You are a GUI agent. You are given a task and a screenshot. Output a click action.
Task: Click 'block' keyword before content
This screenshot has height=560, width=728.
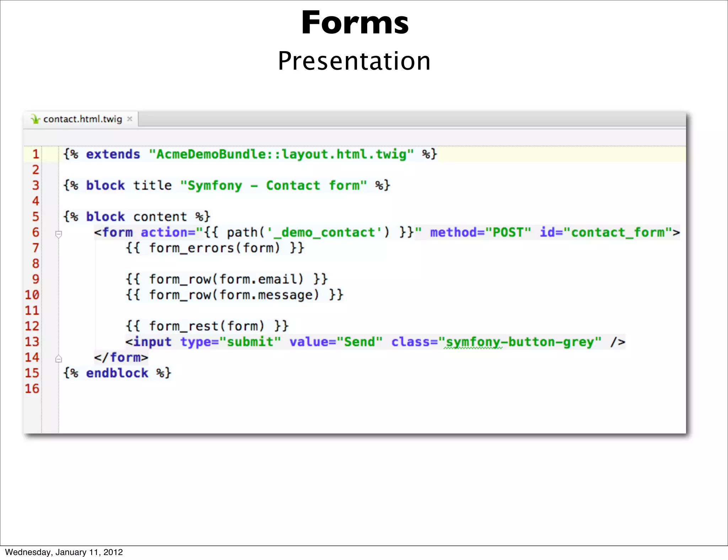[x=105, y=217]
